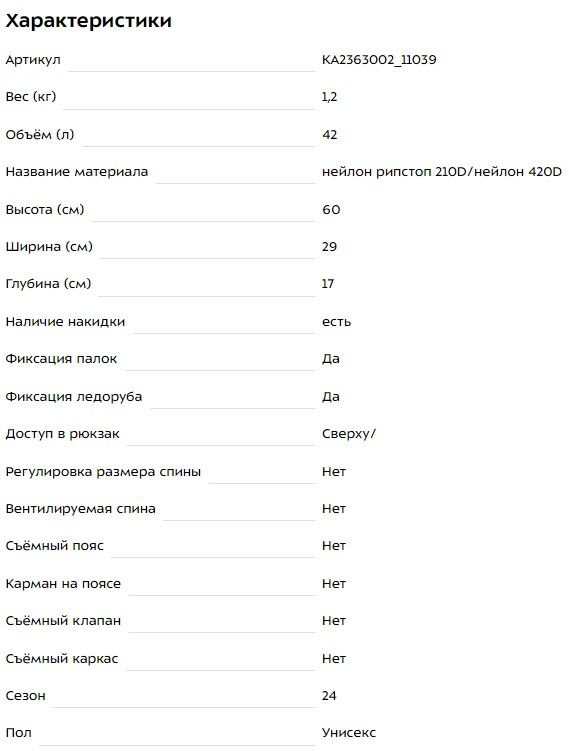Click the Объём (л) label

coord(40,135)
